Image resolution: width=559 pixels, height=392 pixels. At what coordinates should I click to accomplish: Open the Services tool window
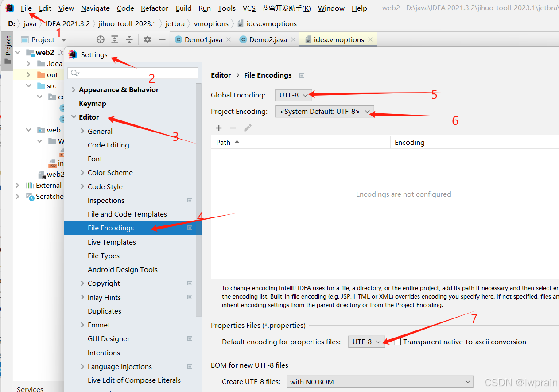pyautogui.click(x=30, y=389)
